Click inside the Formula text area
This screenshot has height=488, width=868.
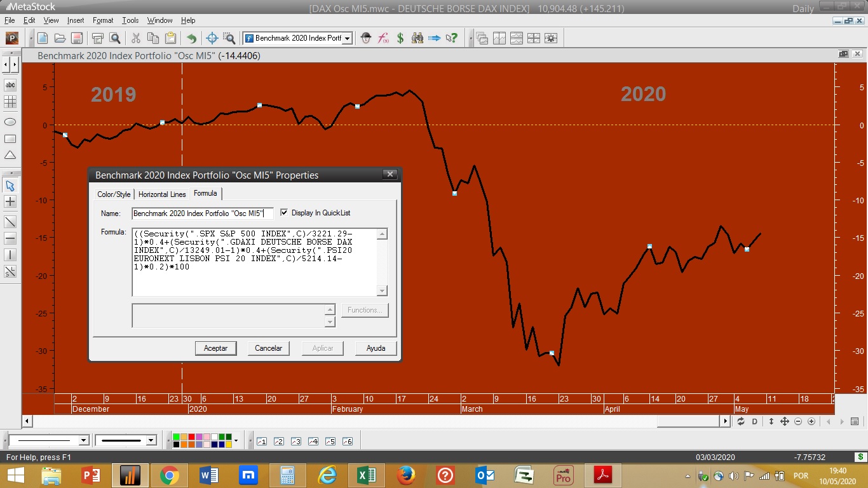tap(255, 262)
